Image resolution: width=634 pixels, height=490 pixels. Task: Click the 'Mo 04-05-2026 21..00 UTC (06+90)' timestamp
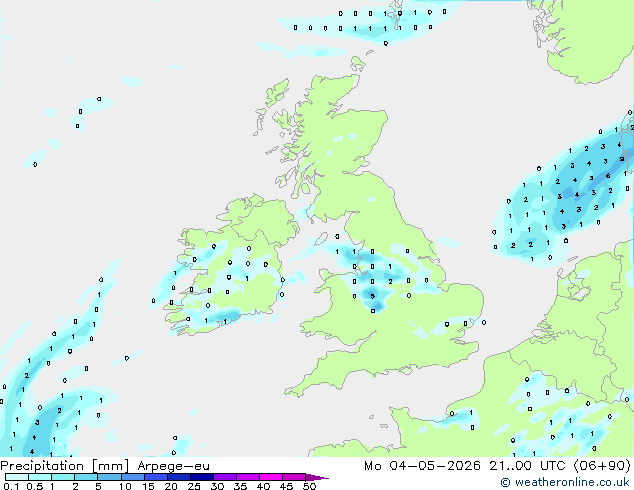coord(497,466)
